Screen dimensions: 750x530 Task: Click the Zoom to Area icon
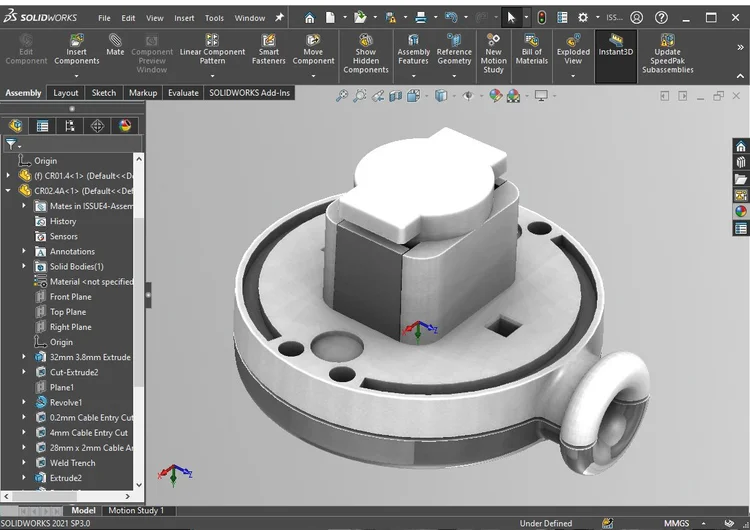[x=360, y=96]
